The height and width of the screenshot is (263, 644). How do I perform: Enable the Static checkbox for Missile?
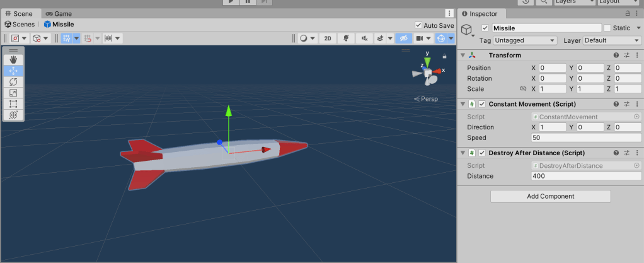[607, 28]
